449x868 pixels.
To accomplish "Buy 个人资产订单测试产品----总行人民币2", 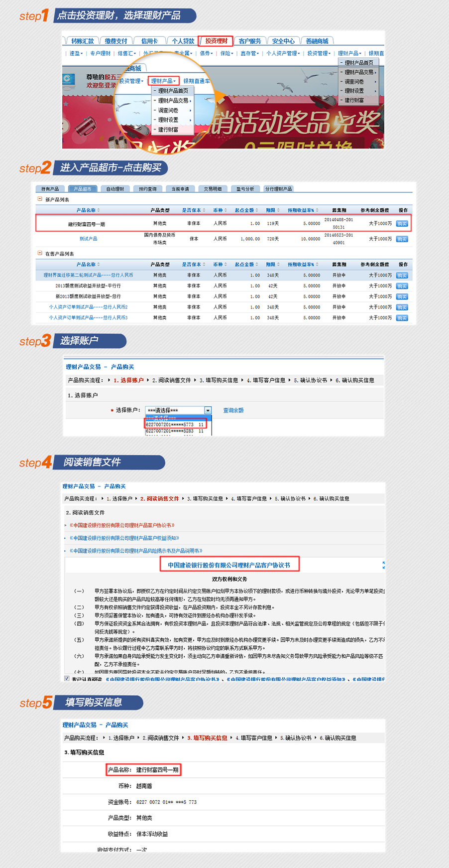I will pyautogui.click(x=402, y=307).
